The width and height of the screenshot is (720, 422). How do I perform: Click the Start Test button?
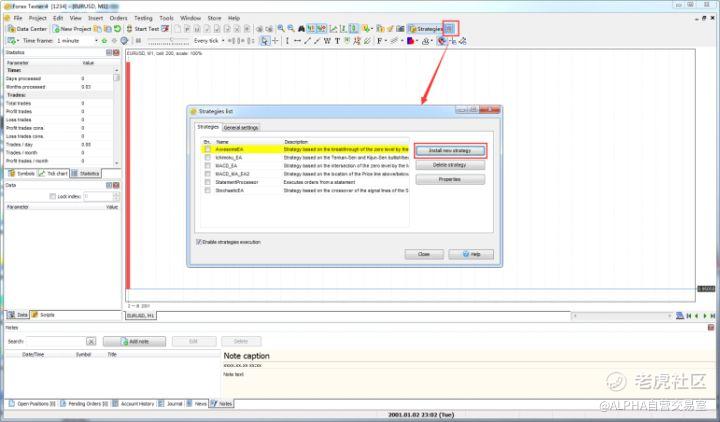143,29
